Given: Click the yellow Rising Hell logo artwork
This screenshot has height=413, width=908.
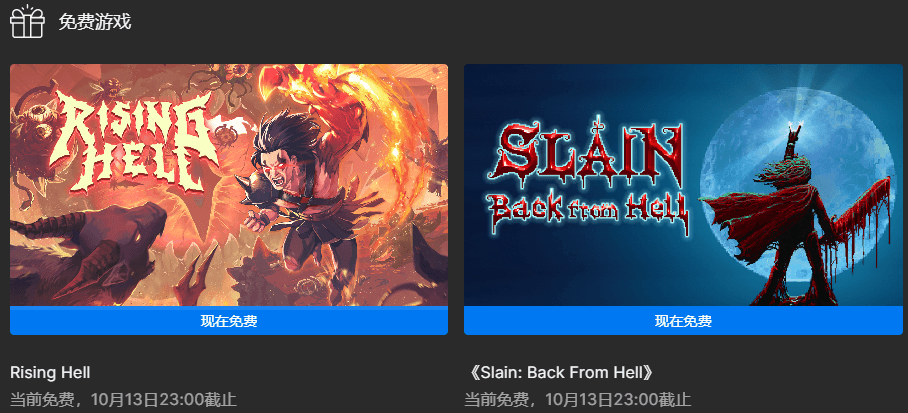Looking at the screenshot, I should pyautogui.click(x=133, y=142).
